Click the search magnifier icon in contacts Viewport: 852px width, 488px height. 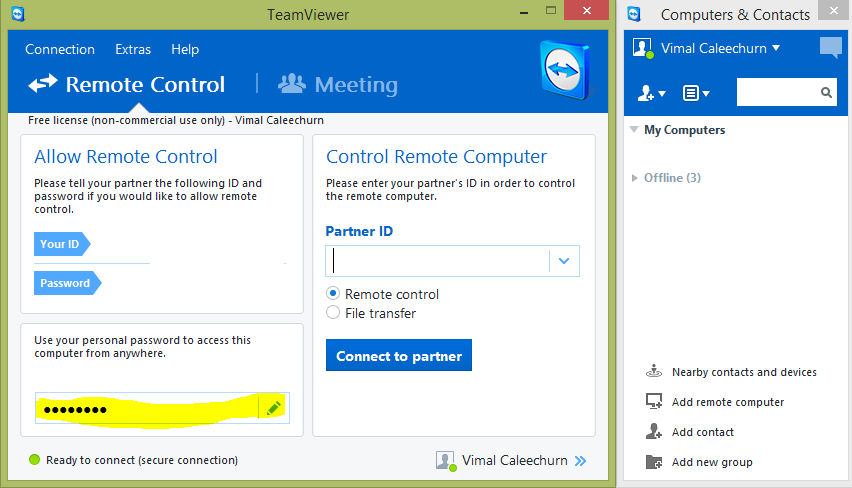[x=826, y=92]
